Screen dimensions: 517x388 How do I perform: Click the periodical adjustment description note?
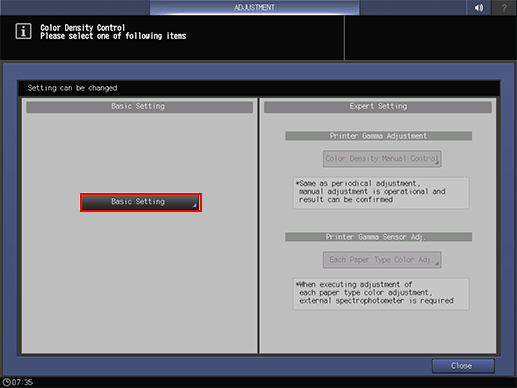(x=381, y=193)
